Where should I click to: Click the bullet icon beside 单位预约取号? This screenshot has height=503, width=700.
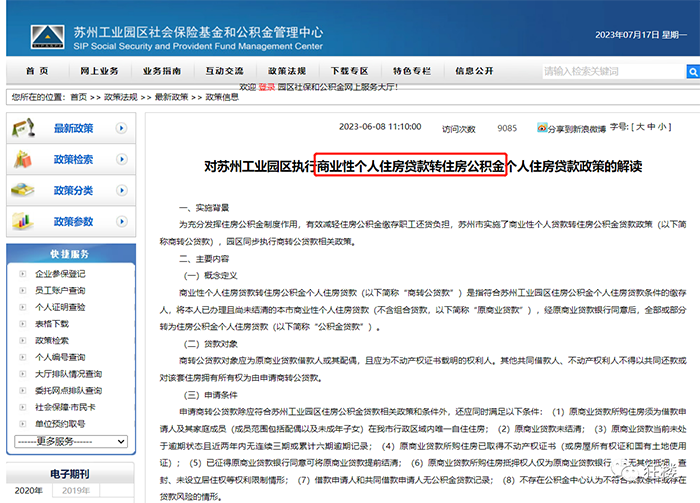pyautogui.click(x=23, y=424)
